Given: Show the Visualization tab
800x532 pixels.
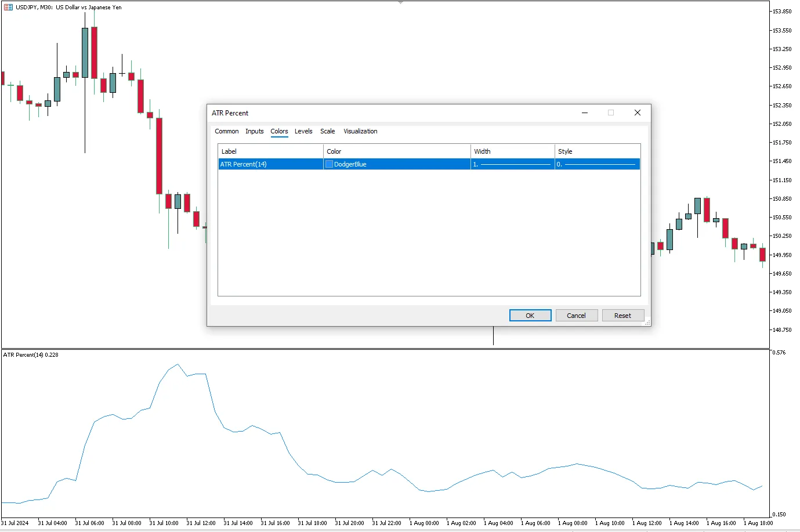Looking at the screenshot, I should pyautogui.click(x=360, y=131).
